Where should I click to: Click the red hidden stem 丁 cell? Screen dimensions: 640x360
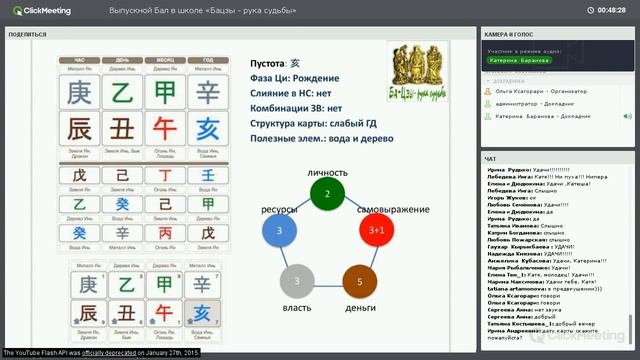pos(165,176)
